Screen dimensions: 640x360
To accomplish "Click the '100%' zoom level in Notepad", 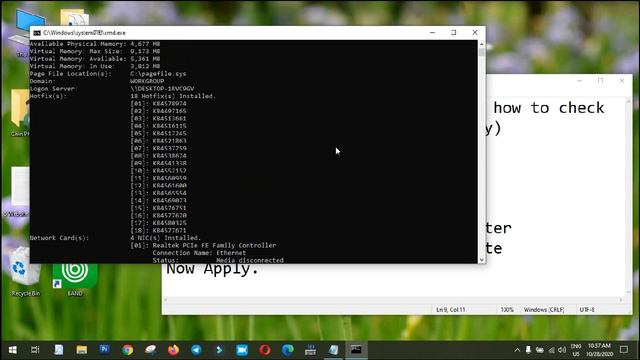I will (507, 310).
